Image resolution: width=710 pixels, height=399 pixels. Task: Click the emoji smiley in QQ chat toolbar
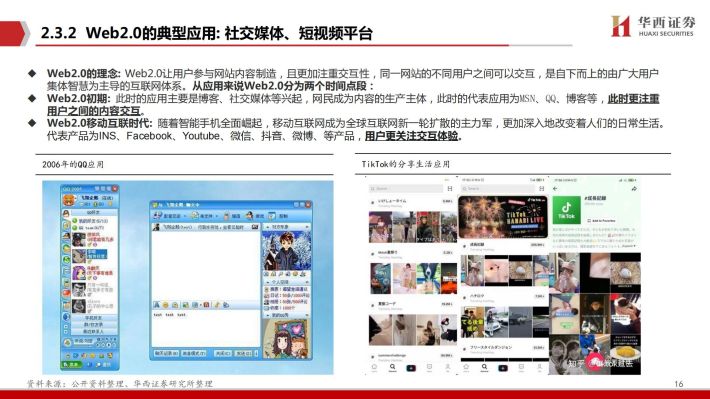tap(165, 305)
